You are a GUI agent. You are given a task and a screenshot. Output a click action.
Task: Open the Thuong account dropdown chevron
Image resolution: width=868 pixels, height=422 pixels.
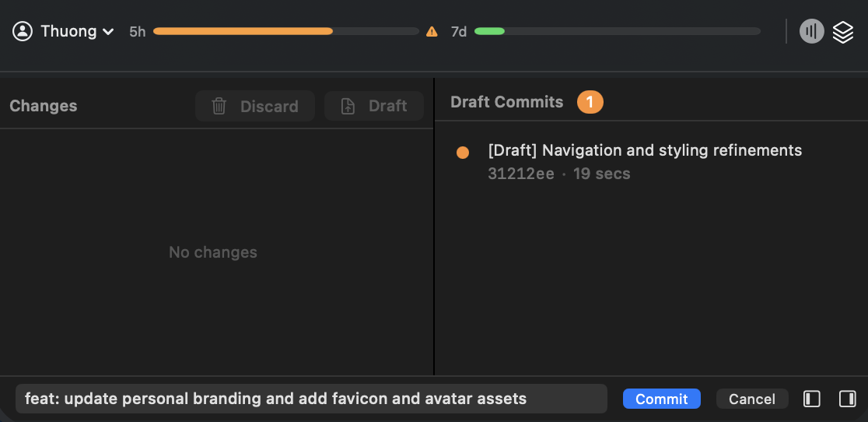(x=108, y=32)
